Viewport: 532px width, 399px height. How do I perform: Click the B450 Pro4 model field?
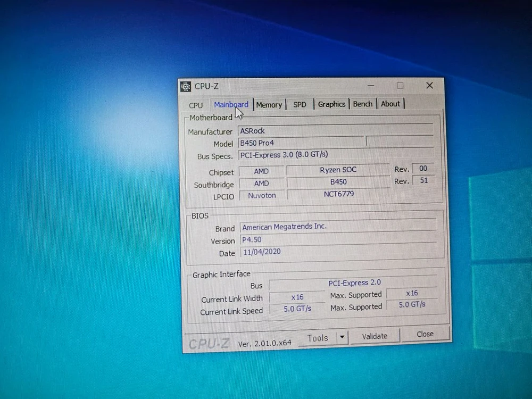(301, 143)
